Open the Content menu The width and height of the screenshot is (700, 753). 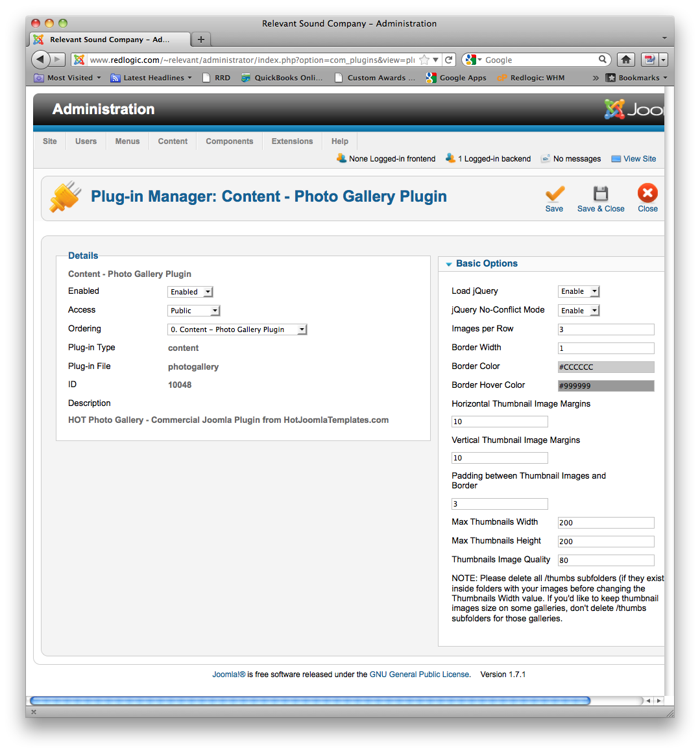coord(173,141)
